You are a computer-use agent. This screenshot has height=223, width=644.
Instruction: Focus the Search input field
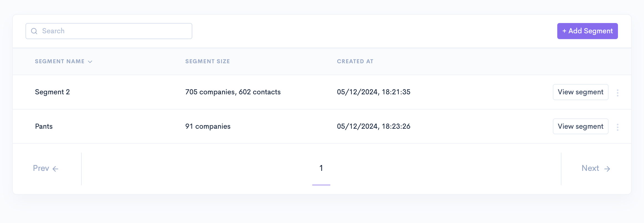114,31
